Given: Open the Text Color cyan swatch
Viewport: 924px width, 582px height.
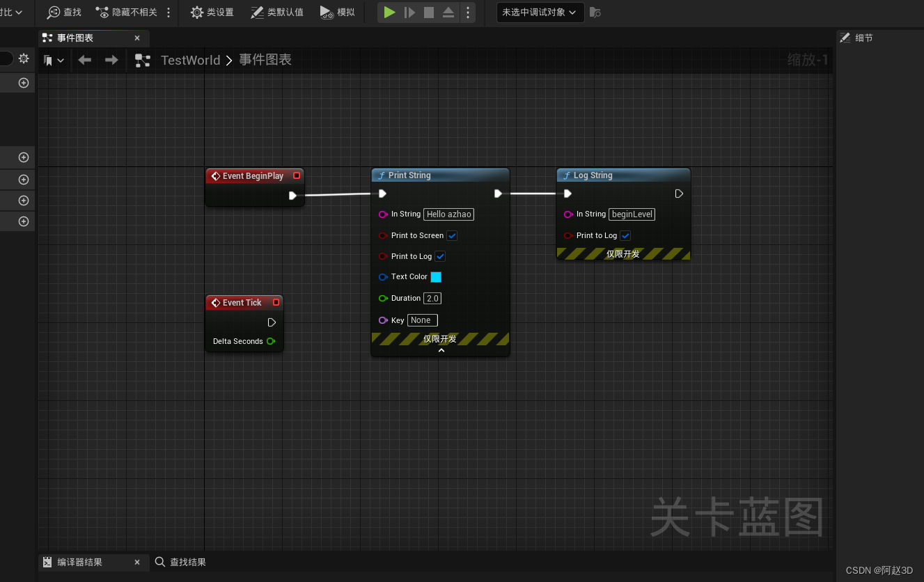Looking at the screenshot, I should [436, 277].
